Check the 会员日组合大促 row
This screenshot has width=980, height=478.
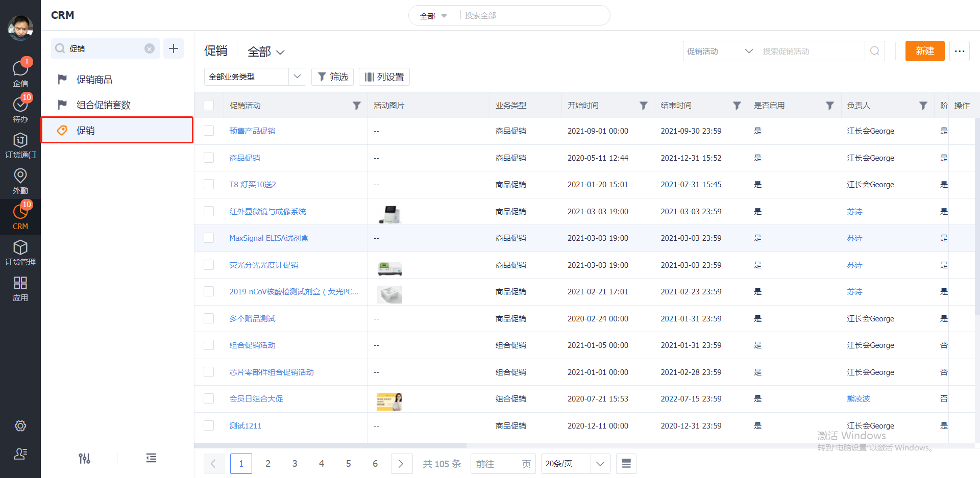209,398
